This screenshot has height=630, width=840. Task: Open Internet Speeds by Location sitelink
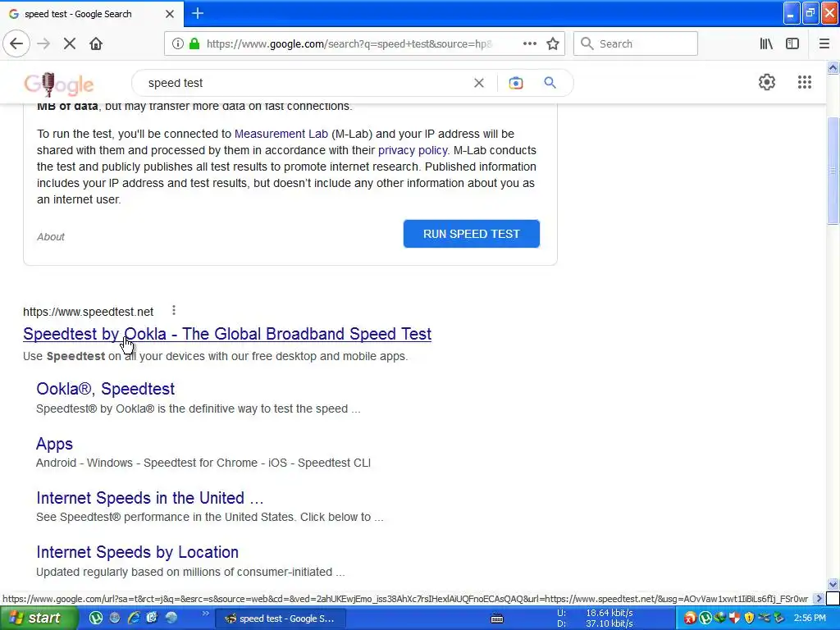point(137,552)
